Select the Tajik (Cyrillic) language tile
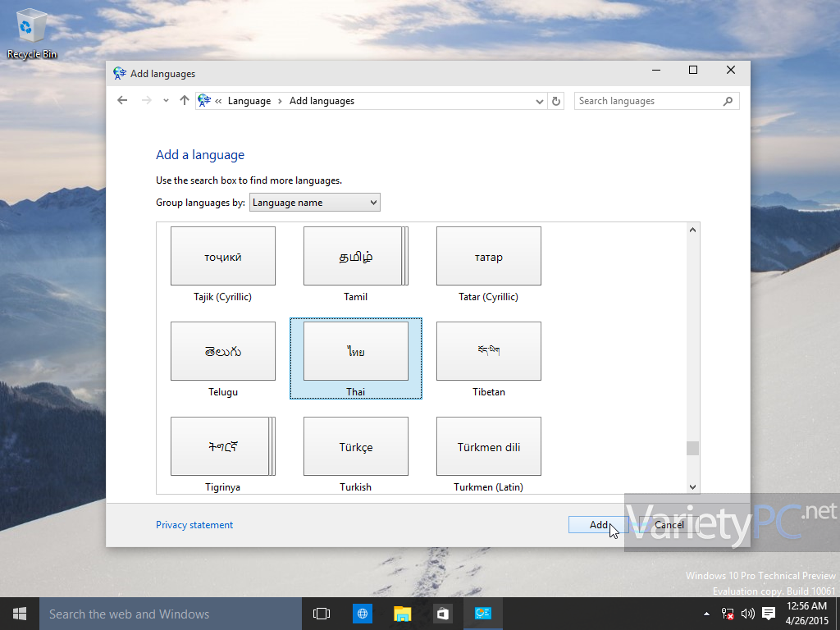840x630 pixels. [223, 265]
